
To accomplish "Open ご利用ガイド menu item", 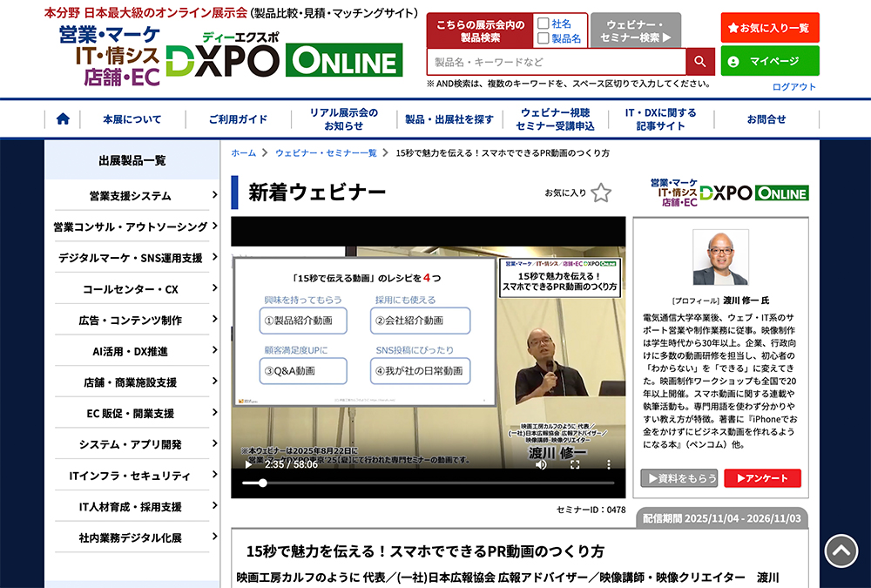I will click(238, 119).
